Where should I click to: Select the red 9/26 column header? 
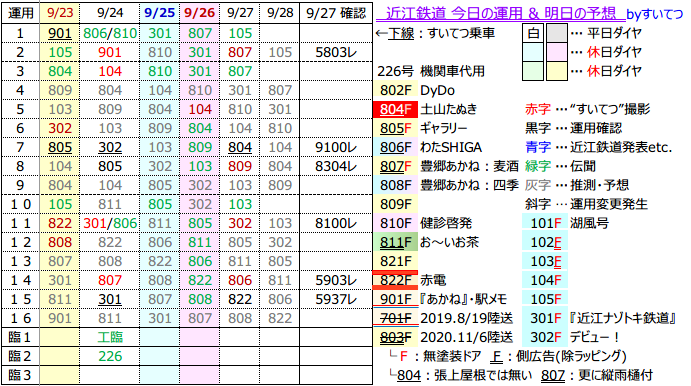[199, 13]
